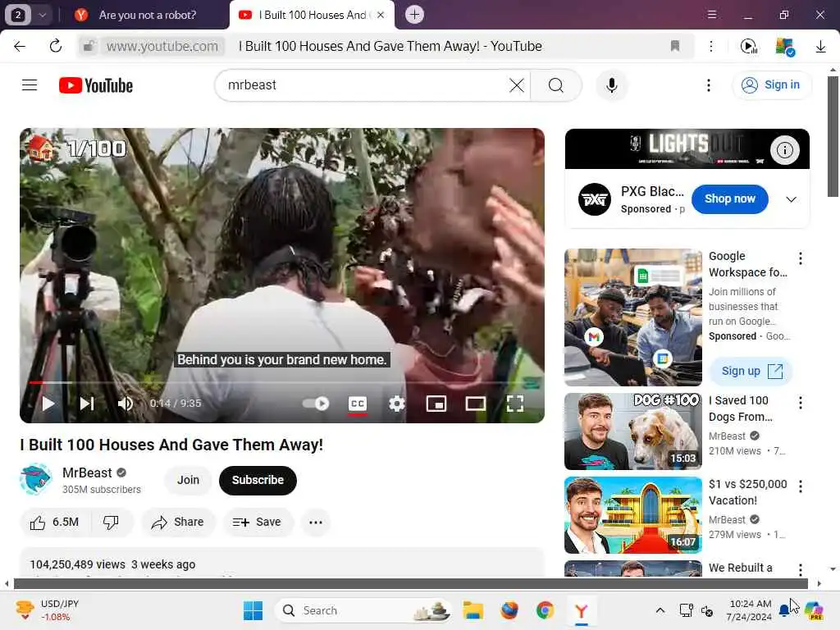Skip to the next video
The image size is (840, 630).
(87, 404)
